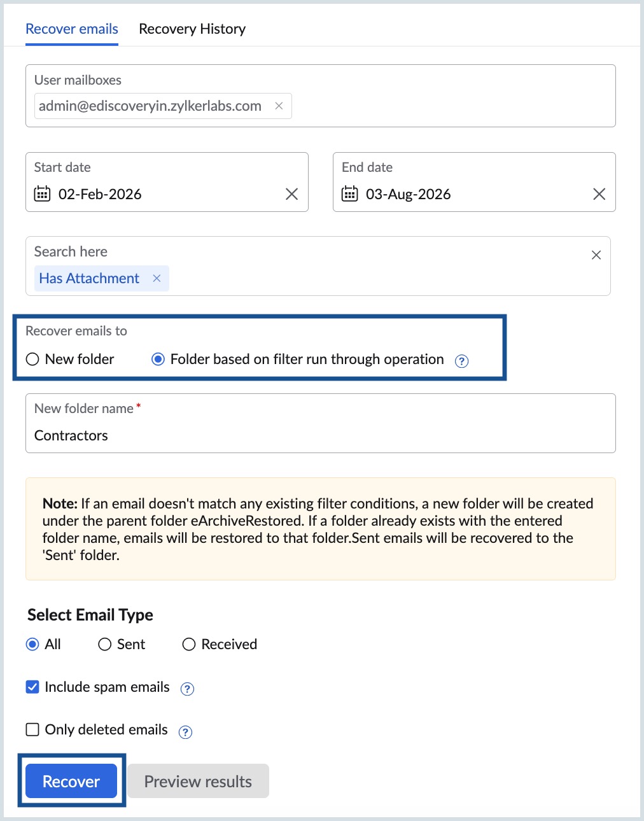Image resolution: width=644 pixels, height=821 pixels.
Task: Show help for filter-based folder option
Action: pos(462,361)
